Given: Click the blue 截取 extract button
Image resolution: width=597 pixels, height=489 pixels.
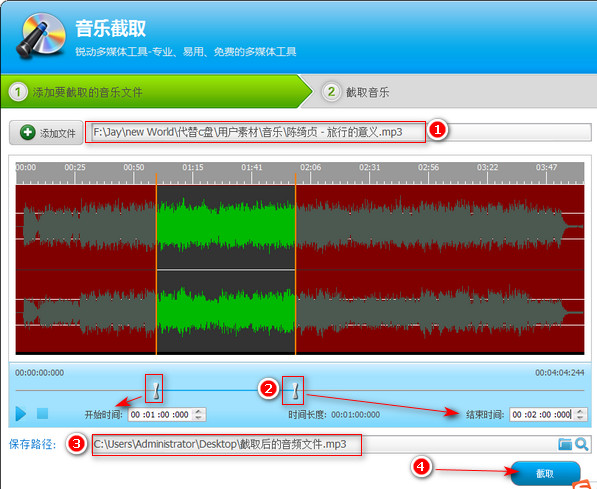Looking at the screenshot, I should pos(545,473).
